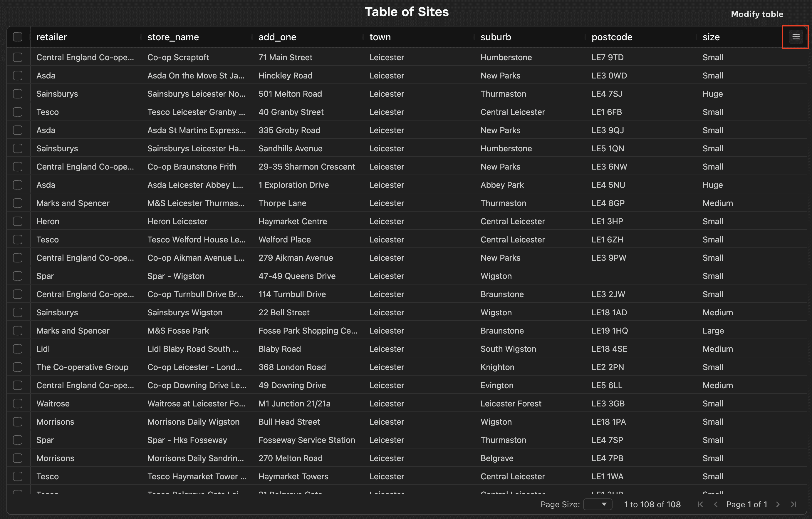Select the Heron Leicester row checkbox
812x519 pixels.
18,221
